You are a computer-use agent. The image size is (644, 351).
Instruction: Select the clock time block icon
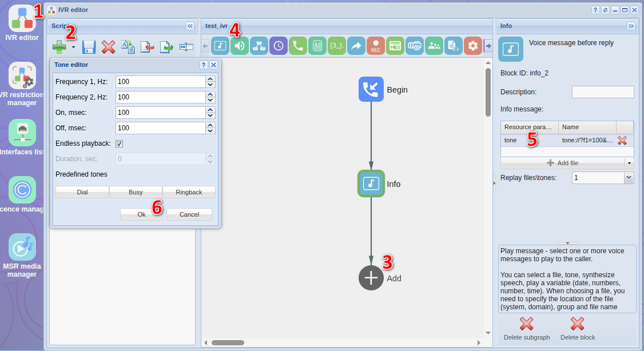pos(279,46)
